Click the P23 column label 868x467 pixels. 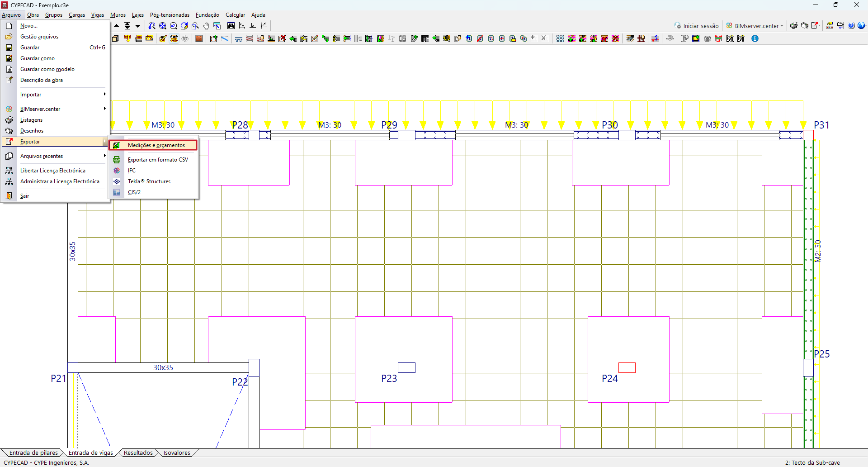(x=389, y=378)
